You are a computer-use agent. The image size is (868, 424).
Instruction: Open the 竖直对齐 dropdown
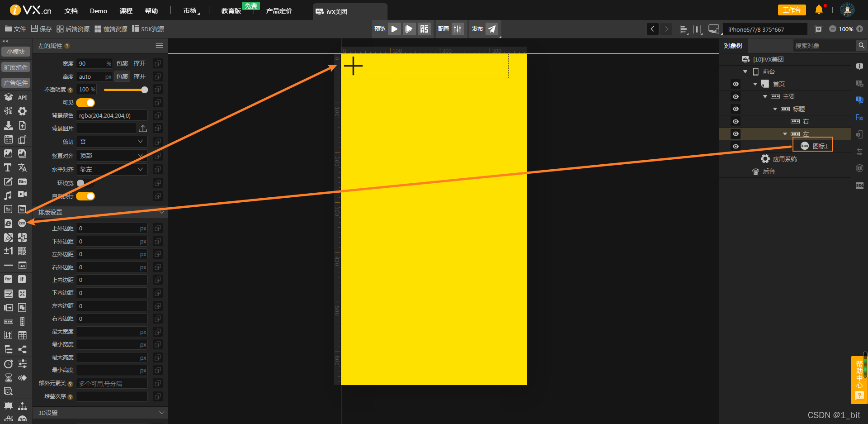tap(112, 156)
